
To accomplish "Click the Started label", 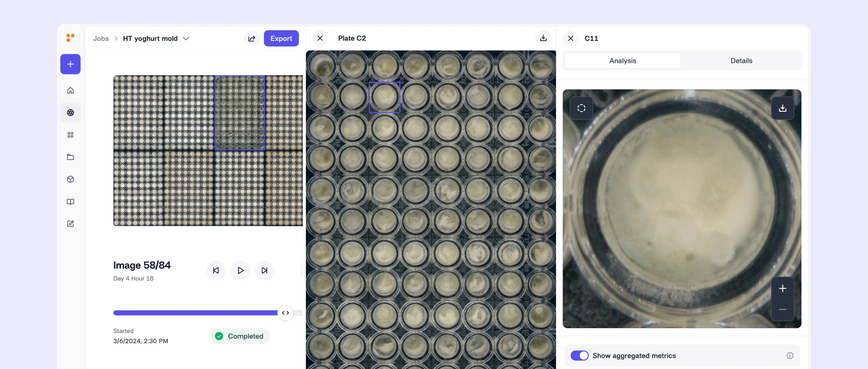I will [x=123, y=331].
